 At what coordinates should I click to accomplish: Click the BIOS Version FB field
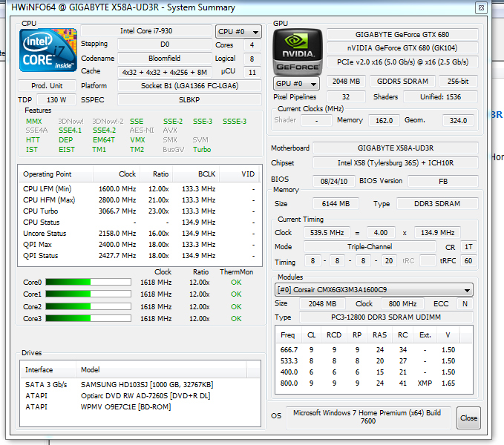click(x=443, y=182)
